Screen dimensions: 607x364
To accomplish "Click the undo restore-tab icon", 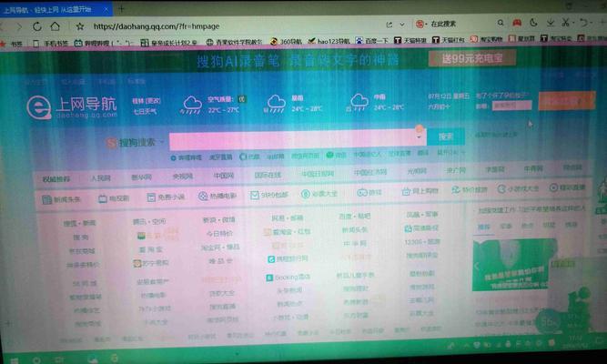I will point(583,23).
